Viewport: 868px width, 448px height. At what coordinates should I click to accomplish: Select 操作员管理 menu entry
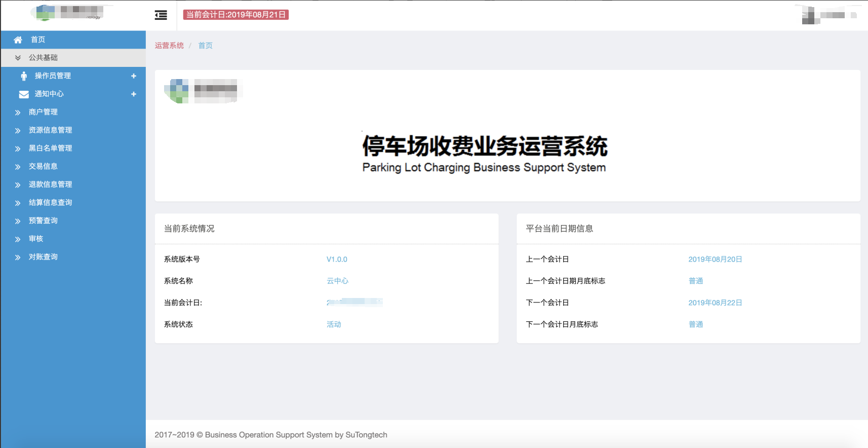coord(73,76)
